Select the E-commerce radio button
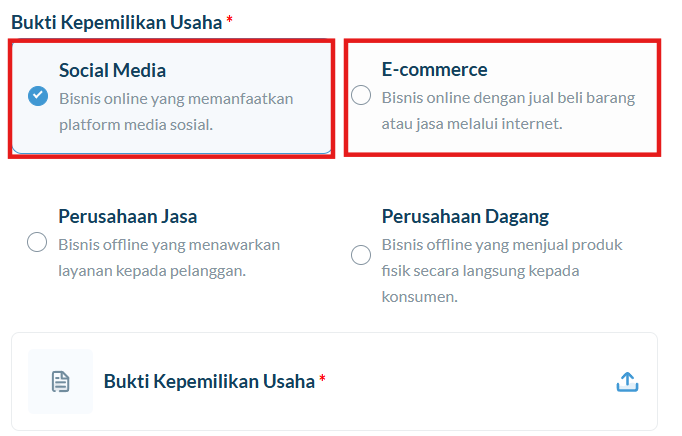 361,95
